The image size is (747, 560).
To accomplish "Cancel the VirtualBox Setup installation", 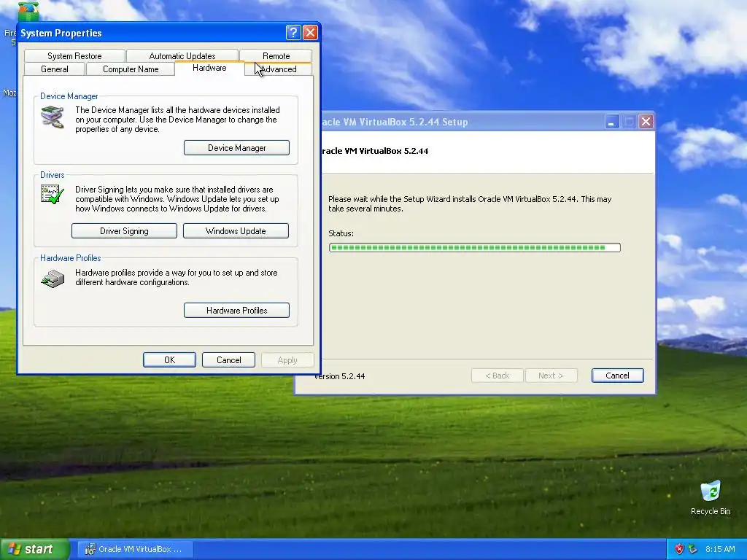I will tap(617, 376).
